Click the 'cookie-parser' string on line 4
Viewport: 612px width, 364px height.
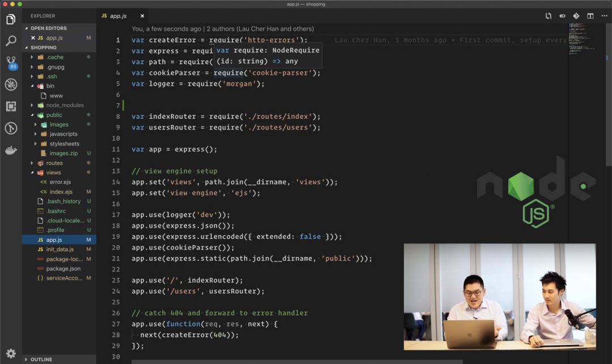click(279, 73)
